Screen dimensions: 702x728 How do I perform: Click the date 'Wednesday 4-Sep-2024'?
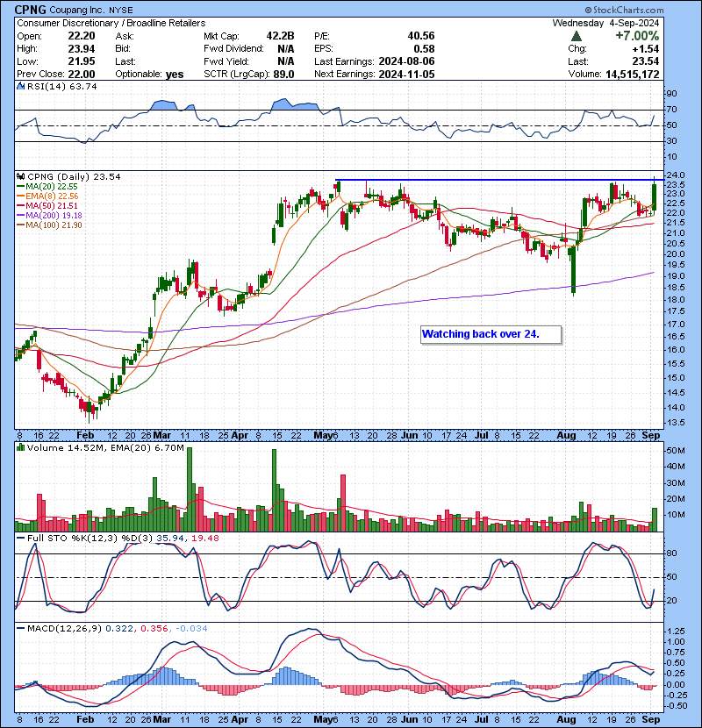click(605, 23)
